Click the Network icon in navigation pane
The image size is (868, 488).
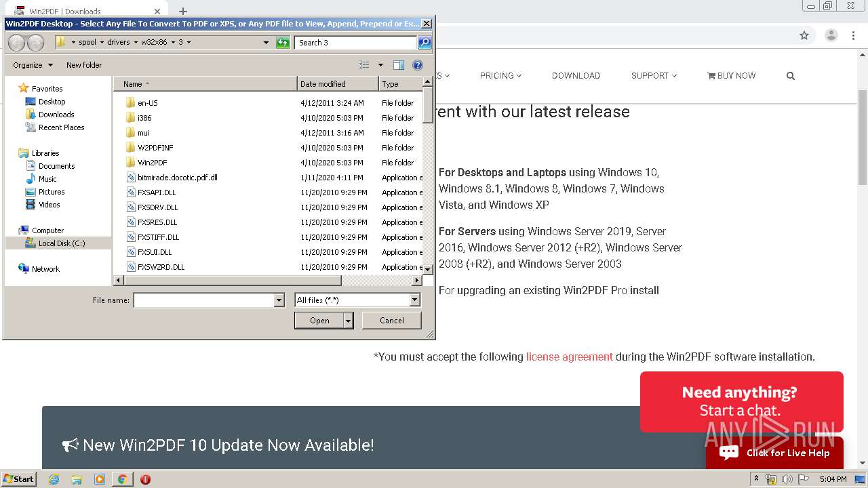coord(24,268)
